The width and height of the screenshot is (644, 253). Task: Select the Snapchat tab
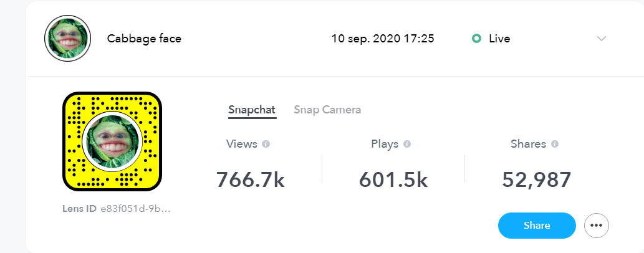pyautogui.click(x=252, y=110)
